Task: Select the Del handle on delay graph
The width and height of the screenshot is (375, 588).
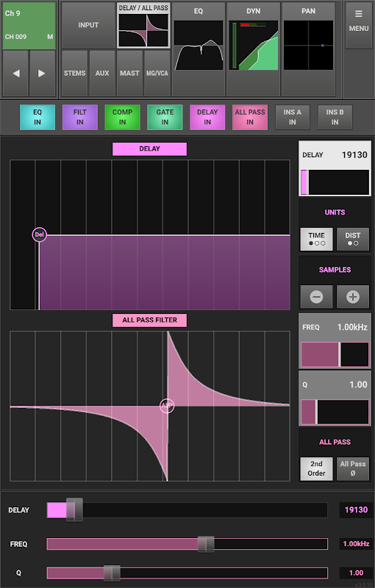Action: 40,234
